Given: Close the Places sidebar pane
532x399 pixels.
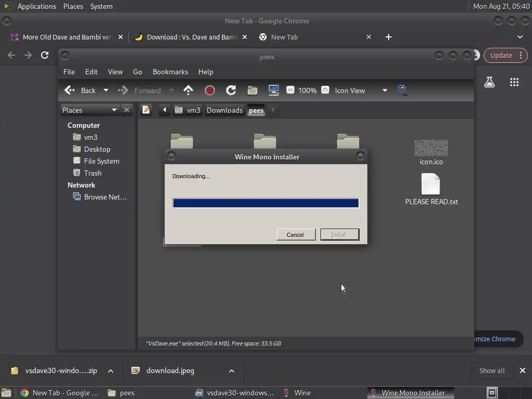Looking at the screenshot, I should (x=127, y=110).
